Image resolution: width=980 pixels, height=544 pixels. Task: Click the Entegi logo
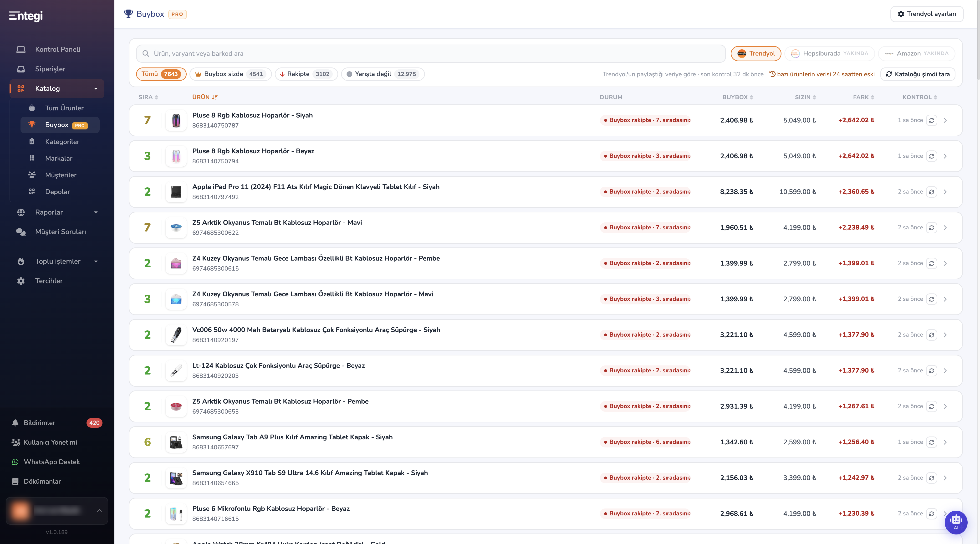pyautogui.click(x=26, y=15)
